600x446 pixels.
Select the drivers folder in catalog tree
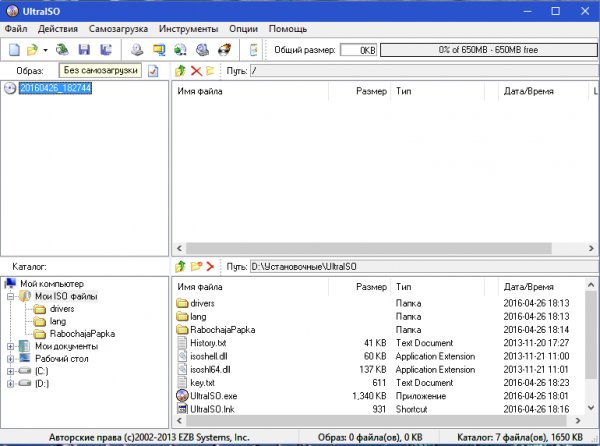62,309
